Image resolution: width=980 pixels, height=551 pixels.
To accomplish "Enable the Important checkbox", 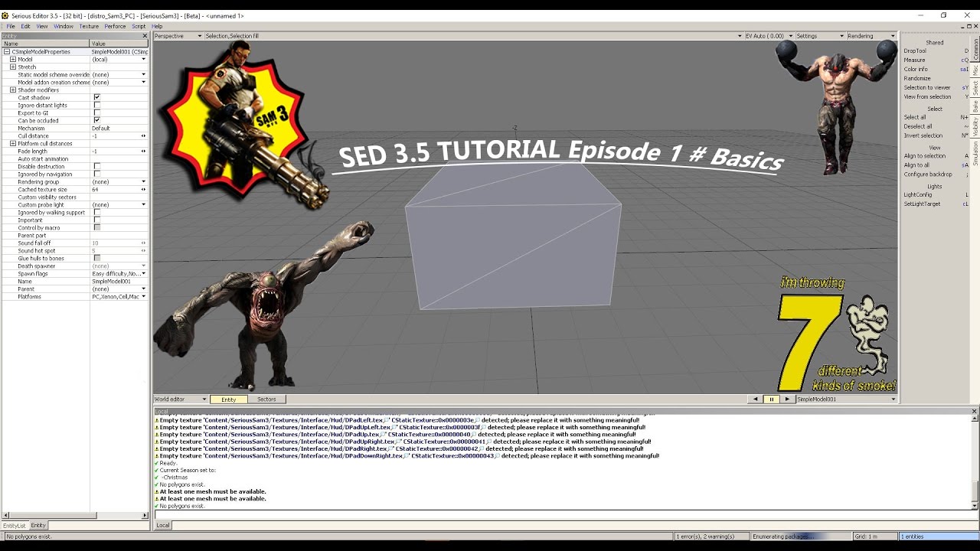I will coord(97,220).
